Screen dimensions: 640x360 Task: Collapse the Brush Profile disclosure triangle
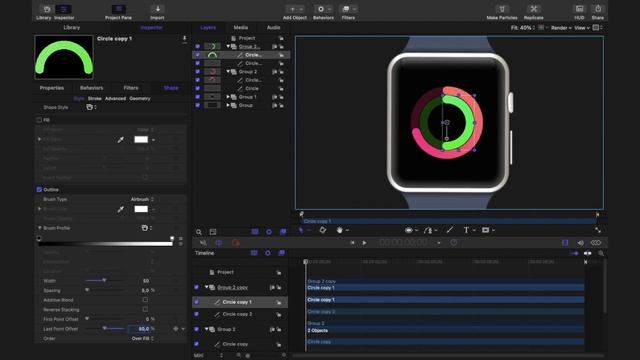tap(40, 228)
